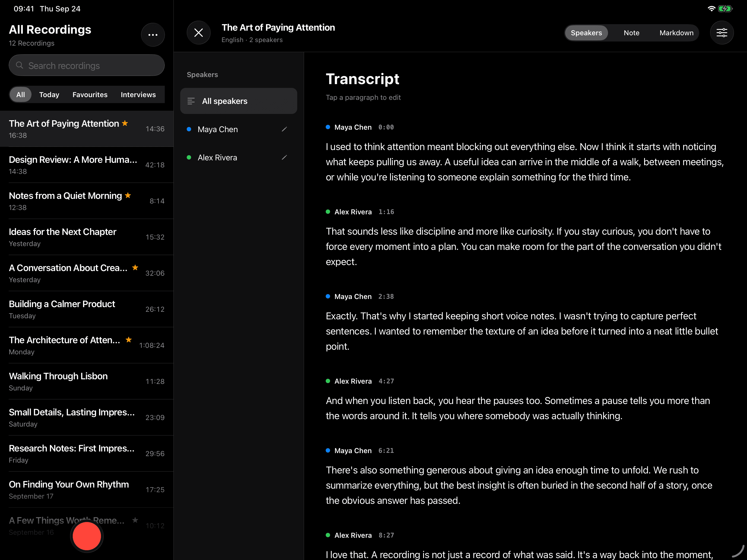Viewport: 747px width, 560px height.
Task: Switch to Note view
Action: pos(632,33)
